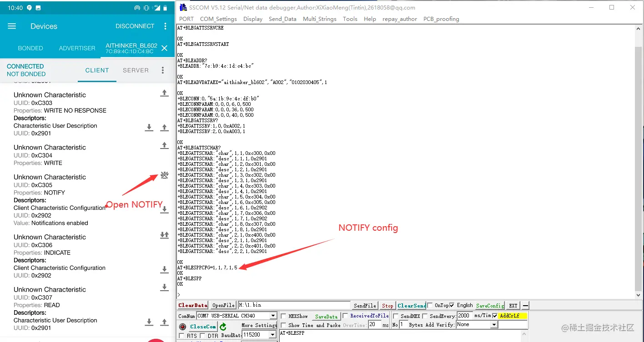Click the SSCOM application title icon

[x=183, y=7]
